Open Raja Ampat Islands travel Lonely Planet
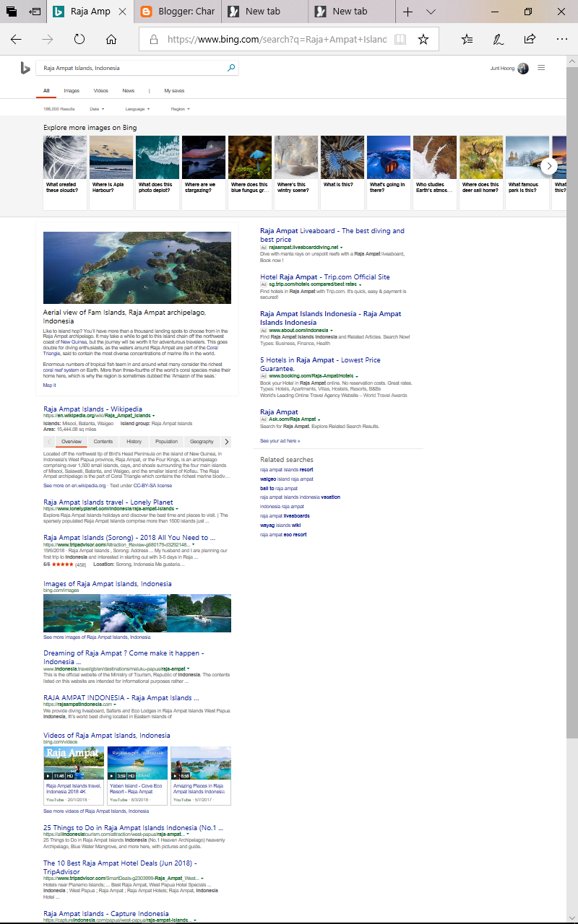The width and height of the screenshot is (578, 924). [x=108, y=502]
